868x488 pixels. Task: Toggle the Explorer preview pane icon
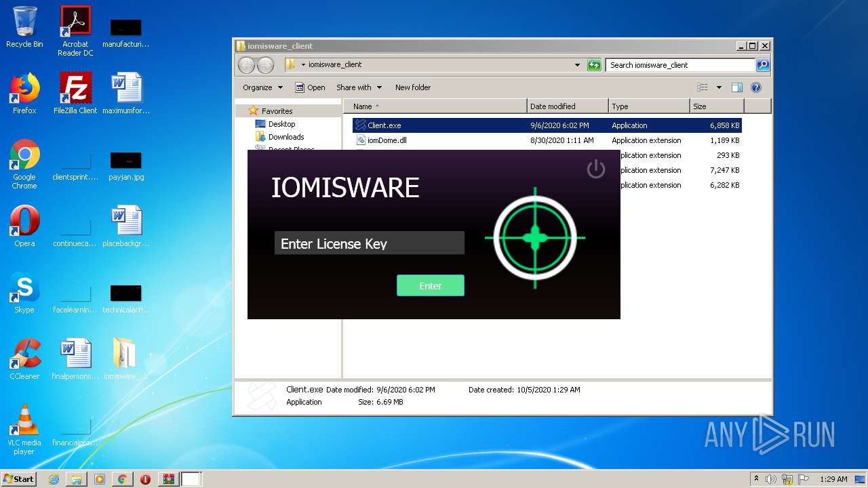[x=737, y=87]
